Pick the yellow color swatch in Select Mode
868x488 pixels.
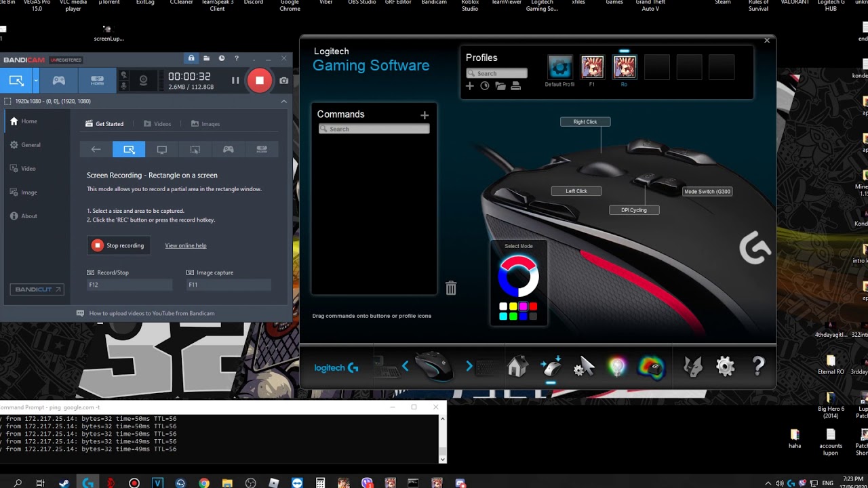[513, 306]
